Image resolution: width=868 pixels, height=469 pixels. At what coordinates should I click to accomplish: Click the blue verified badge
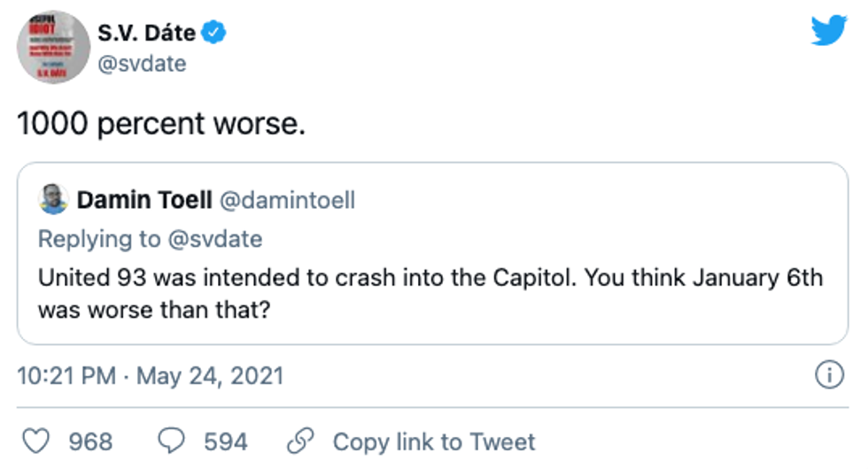coord(214,34)
